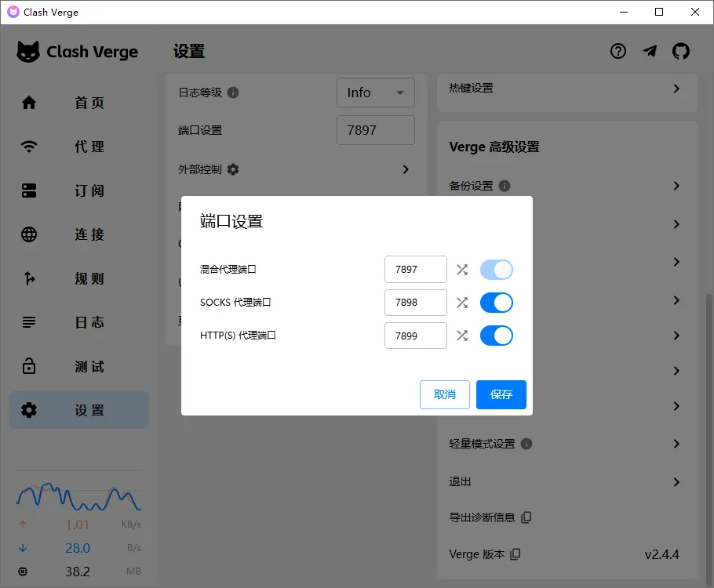Screen dimensions: 714x588
Task: Click the subscription server icon in sidebar
Action: pos(29,191)
